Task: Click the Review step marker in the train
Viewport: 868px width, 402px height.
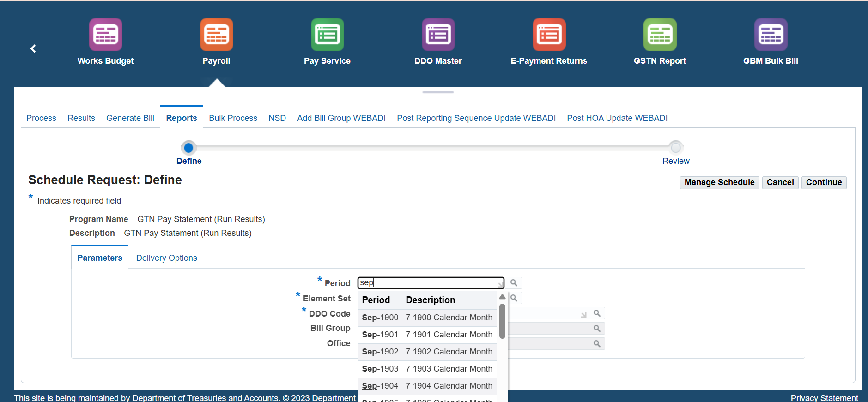Action: click(676, 148)
